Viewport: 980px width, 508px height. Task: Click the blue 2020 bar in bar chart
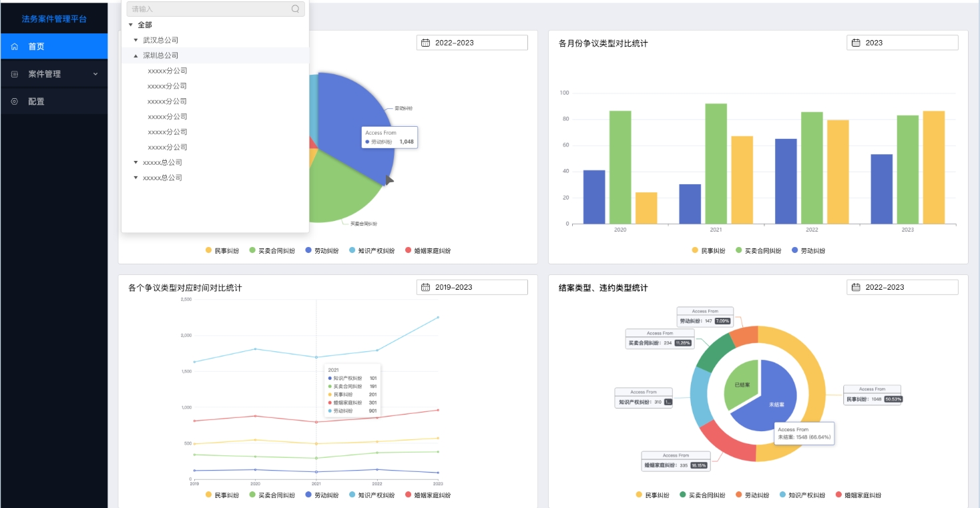coord(594,197)
